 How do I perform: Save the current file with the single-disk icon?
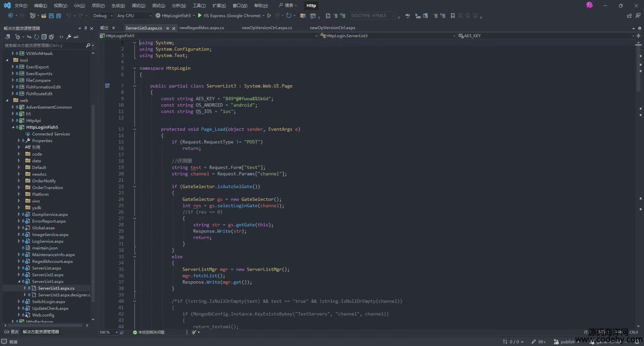pos(51,15)
